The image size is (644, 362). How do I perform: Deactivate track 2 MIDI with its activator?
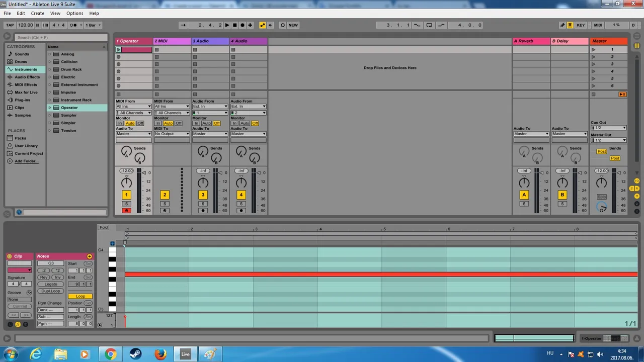(165, 195)
